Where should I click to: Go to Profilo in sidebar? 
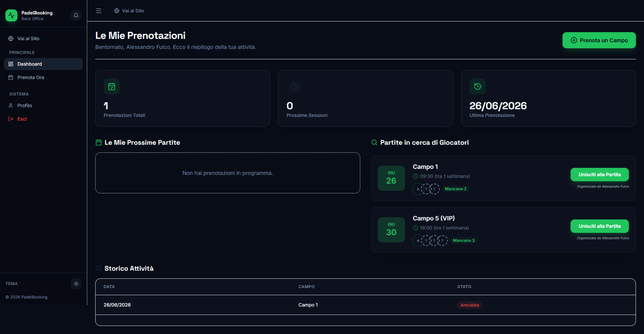(43, 106)
